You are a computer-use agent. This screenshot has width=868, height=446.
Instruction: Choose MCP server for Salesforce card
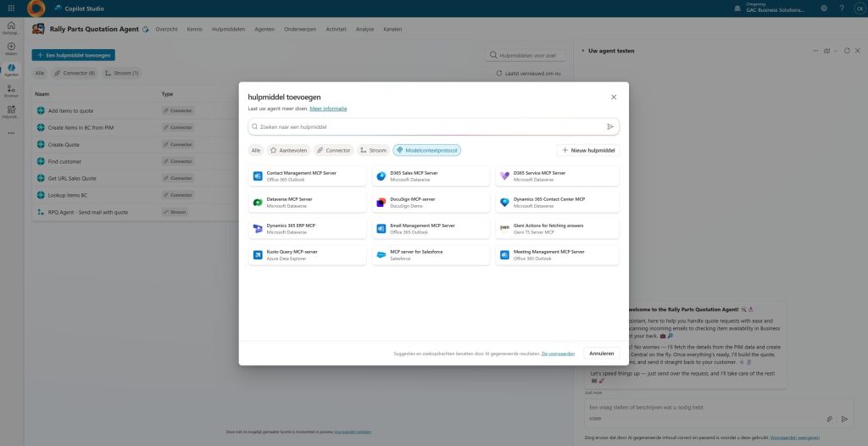[431, 255]
